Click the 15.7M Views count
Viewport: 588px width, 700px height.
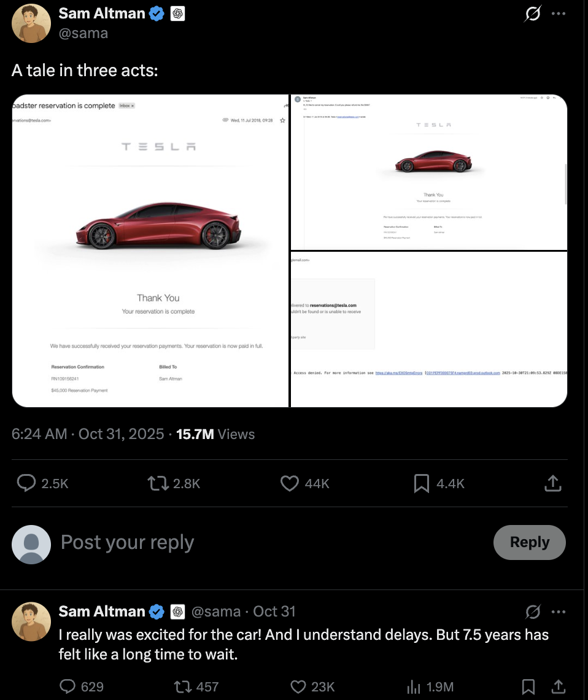[215, 434]
